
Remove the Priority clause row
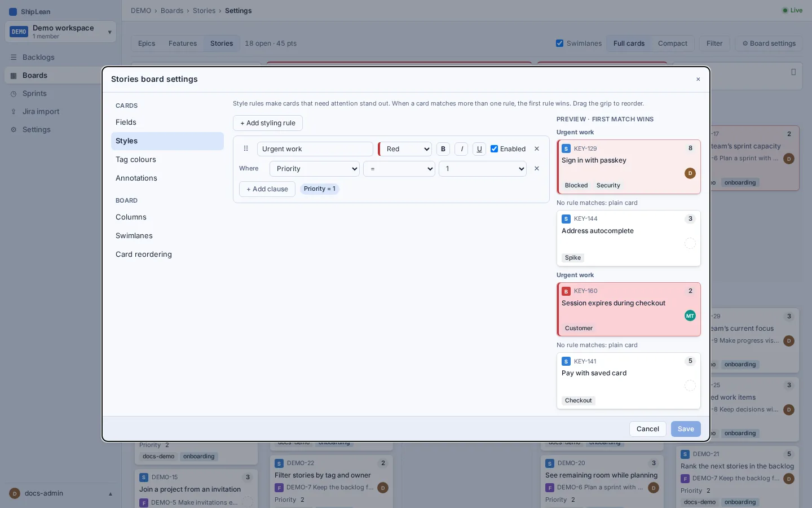point(537,168)
